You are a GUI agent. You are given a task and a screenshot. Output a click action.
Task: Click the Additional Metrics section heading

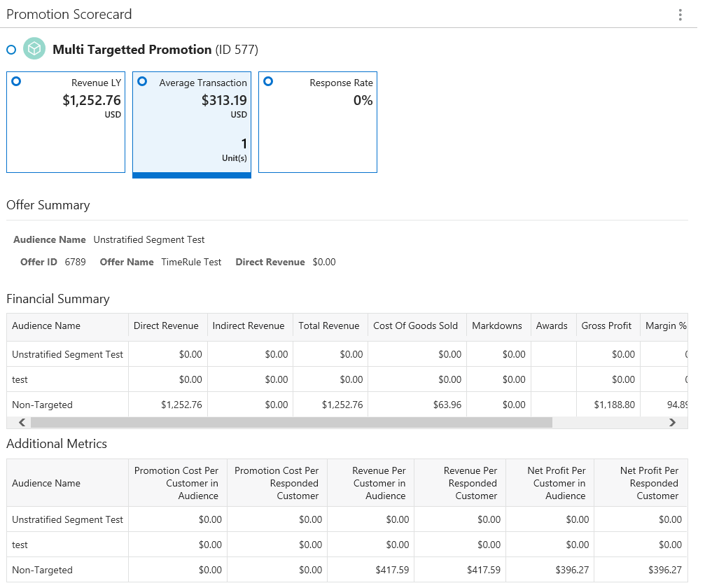[x=57, y=444]
